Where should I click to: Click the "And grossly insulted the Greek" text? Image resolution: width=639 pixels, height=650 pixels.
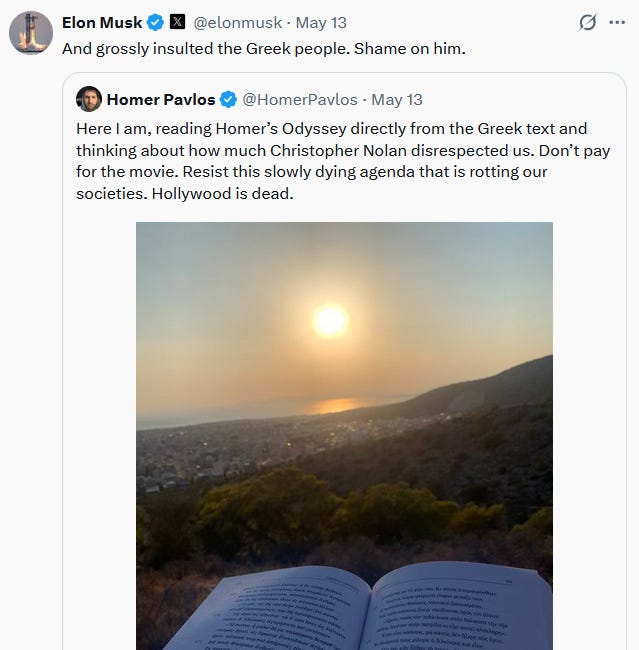point(176,49)
